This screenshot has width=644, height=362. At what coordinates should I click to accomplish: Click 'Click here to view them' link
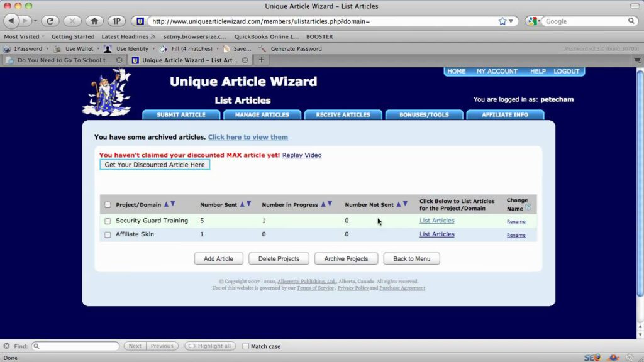248,137
